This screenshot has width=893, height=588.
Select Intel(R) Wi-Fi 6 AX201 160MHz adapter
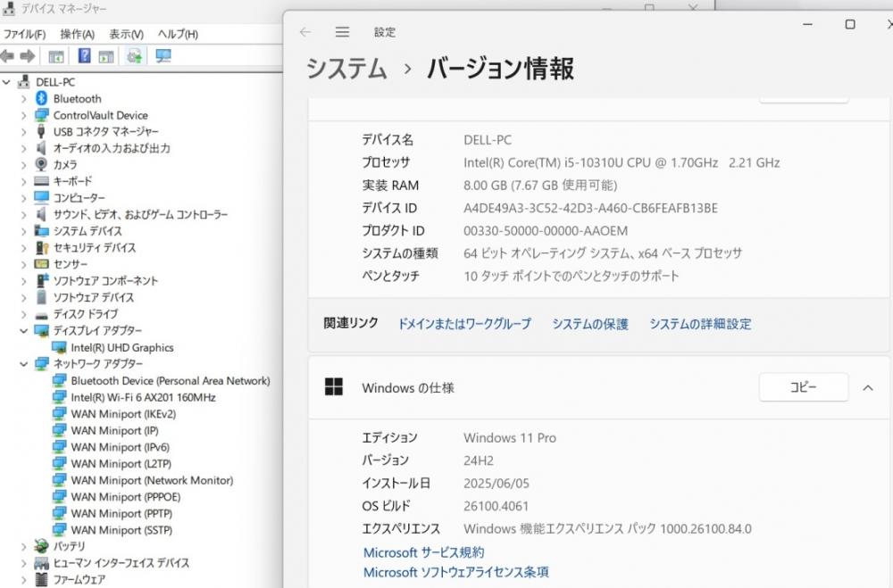click(143, 397)
